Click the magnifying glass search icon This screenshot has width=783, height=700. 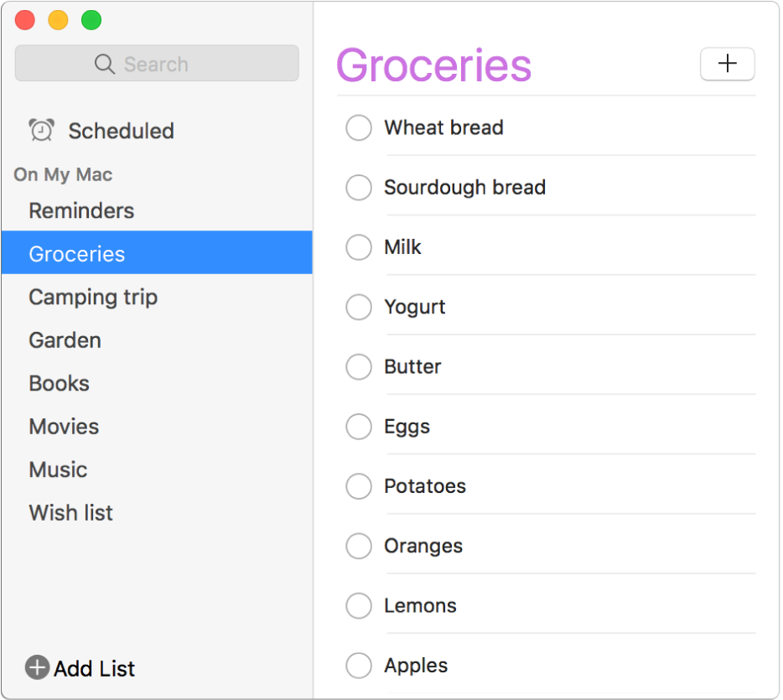click(x=105, y=64)
